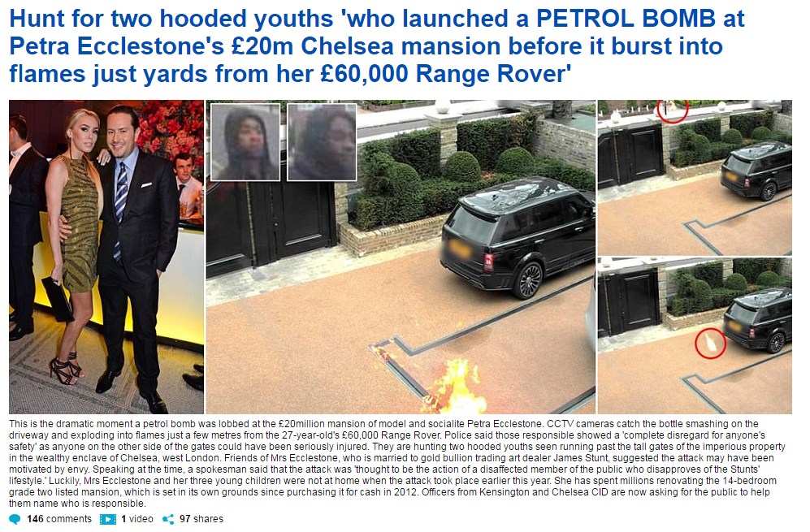Image resolution: width=810 pixels, height=532 pixels.
Task: Open the 146 comments link
Action: 58,519
